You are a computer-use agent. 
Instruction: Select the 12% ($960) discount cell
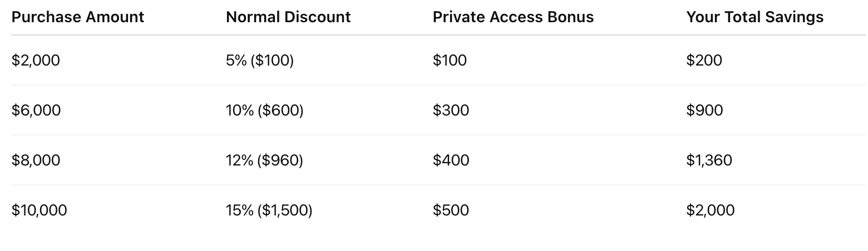click(x=264, y=160)
